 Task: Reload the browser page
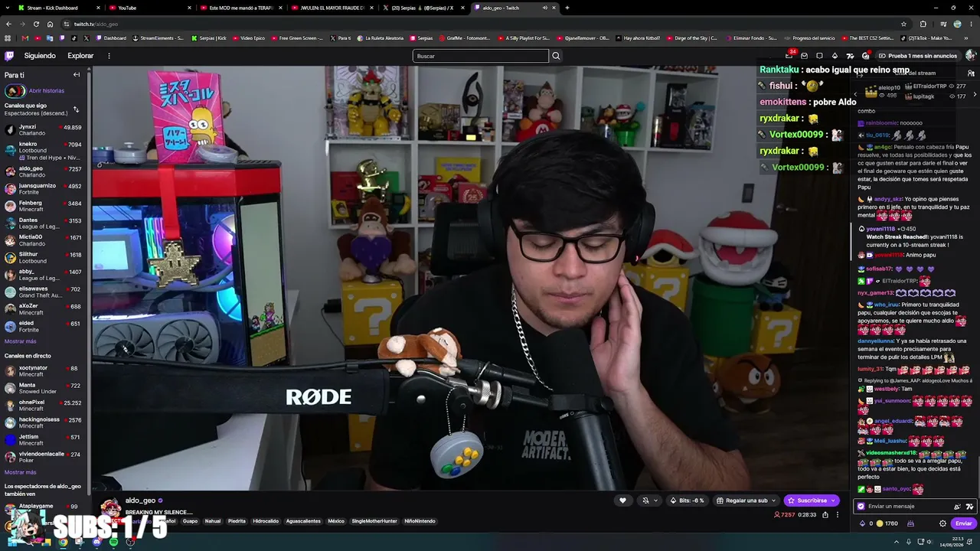click(37, 24)
